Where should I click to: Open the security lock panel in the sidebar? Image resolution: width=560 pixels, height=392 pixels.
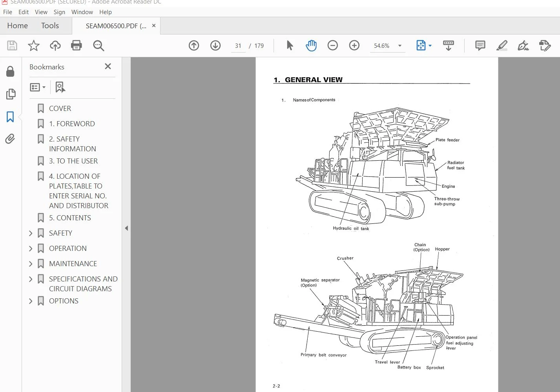(11, 71)
